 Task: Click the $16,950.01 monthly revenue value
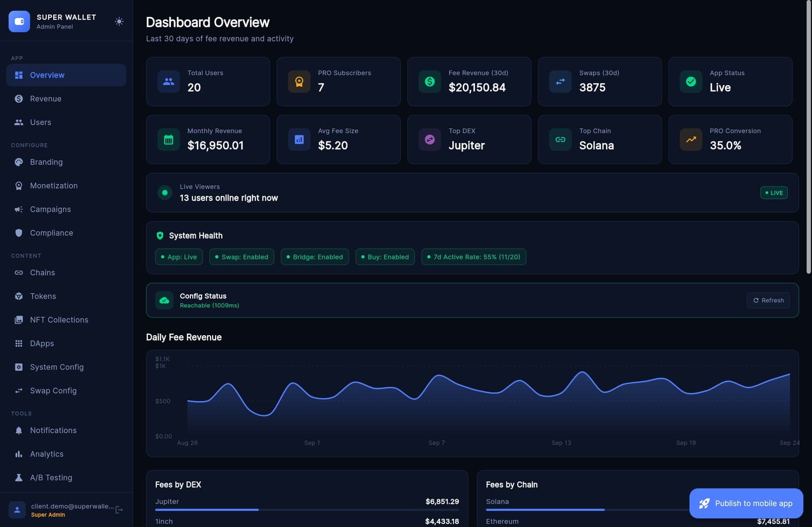[215, 146]
